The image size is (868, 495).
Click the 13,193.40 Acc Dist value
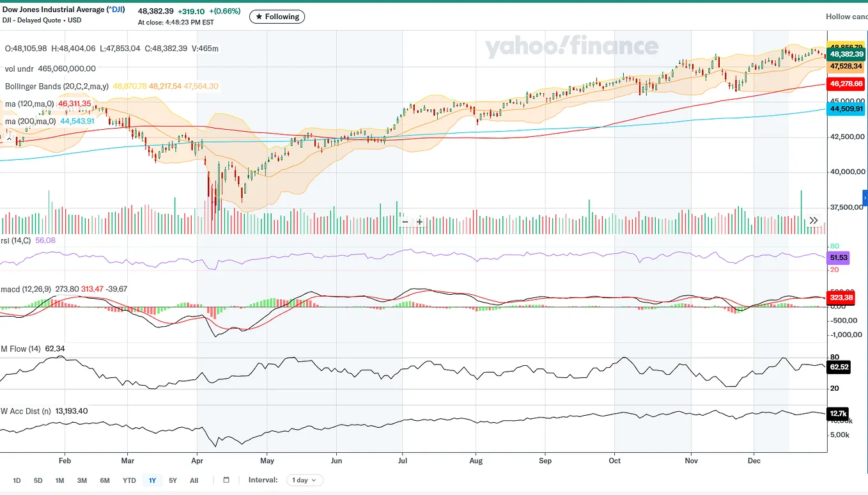click(x=72, y=411)
